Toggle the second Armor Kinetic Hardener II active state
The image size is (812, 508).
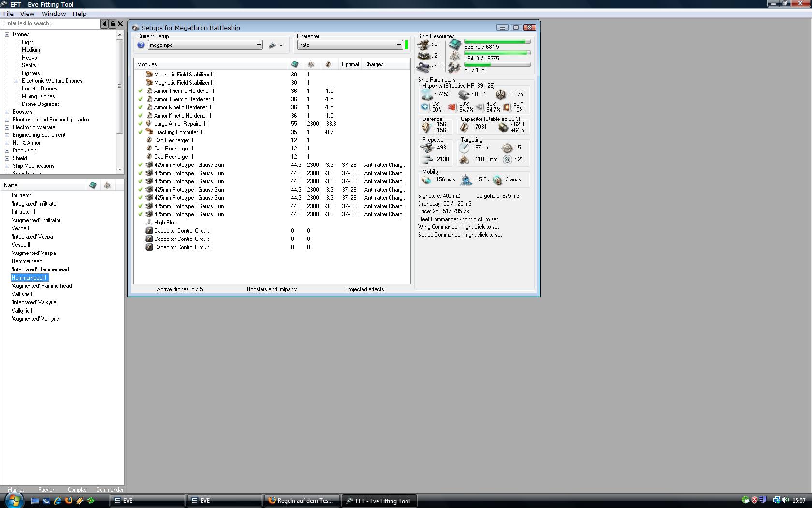pyautogui.click(x=141, y=116)
